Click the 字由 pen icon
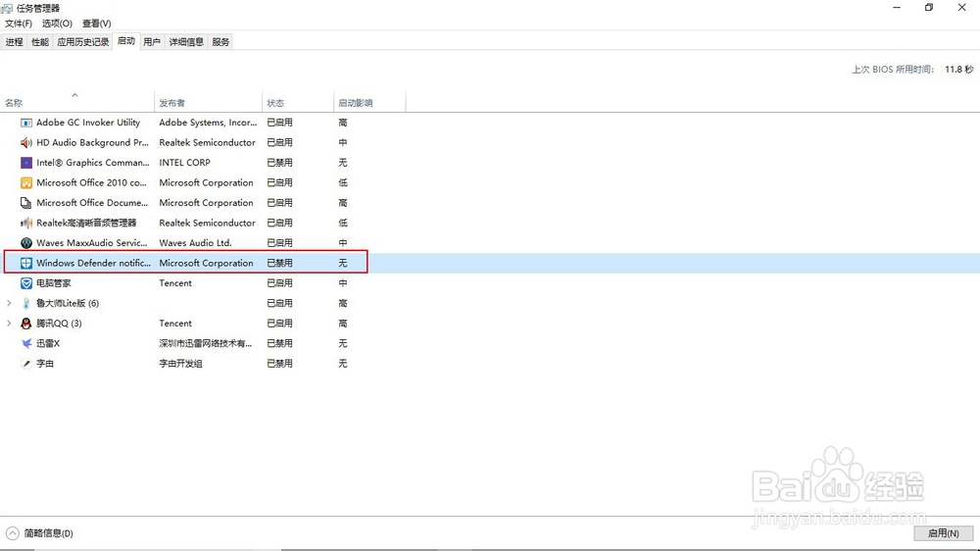This screenshot has height=551, width=980. 26,364
